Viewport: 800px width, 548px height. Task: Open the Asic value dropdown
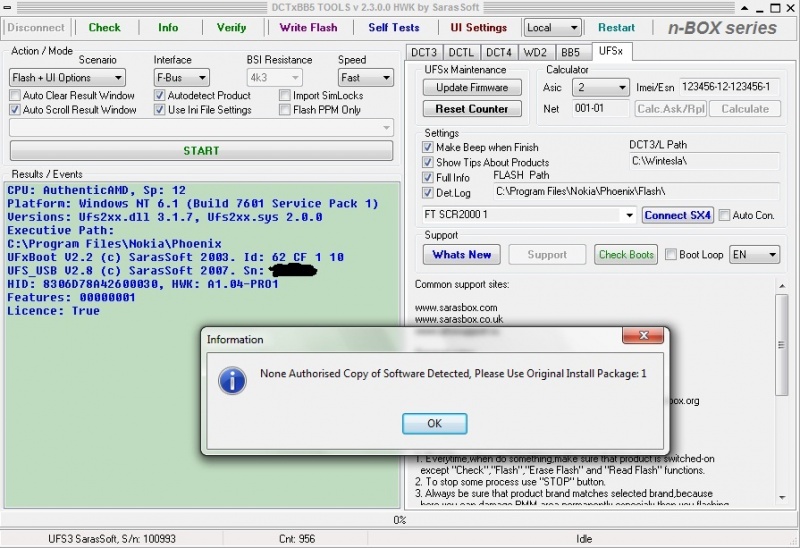601,88
